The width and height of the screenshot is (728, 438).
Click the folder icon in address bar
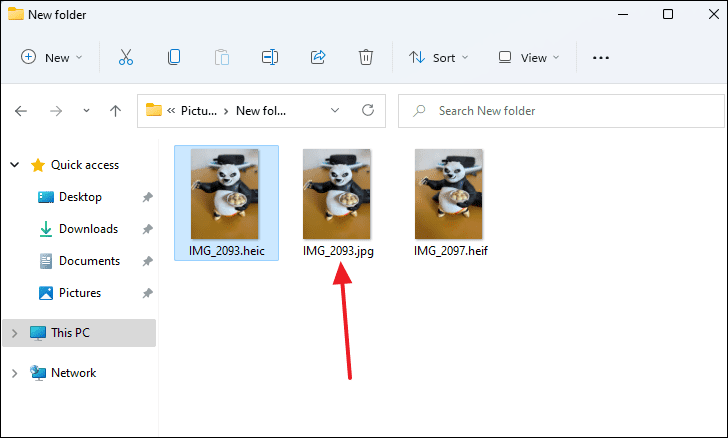pos(154,110)
